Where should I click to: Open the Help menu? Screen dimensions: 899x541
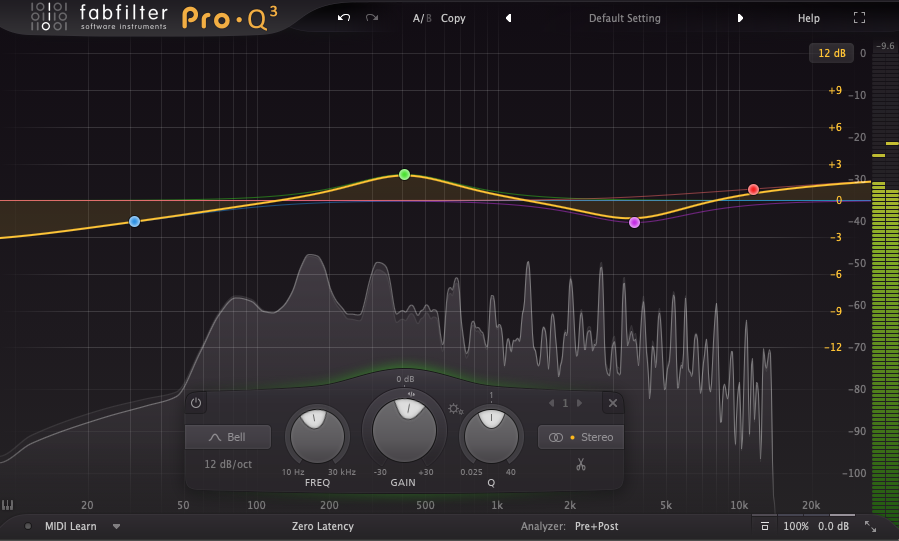point(808,18)
